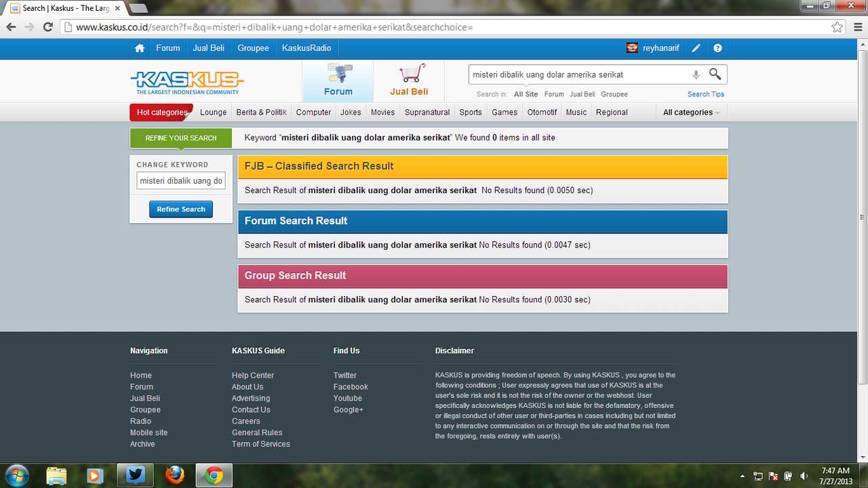Open Groupee in blue top bar
Viewport: 868px width, 488px height.
coord(253,48)
